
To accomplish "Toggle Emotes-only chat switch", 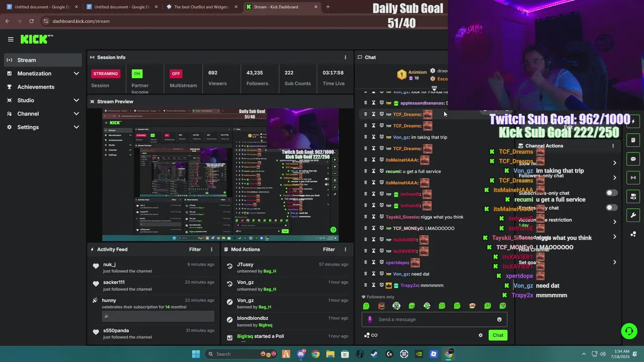I will tap(611, 207).
